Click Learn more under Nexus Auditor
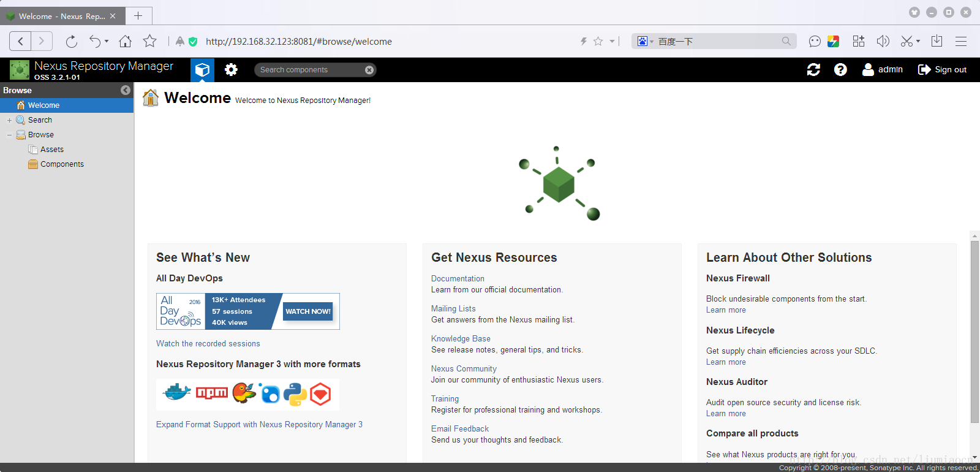980x472 pixels. (726, 414)
